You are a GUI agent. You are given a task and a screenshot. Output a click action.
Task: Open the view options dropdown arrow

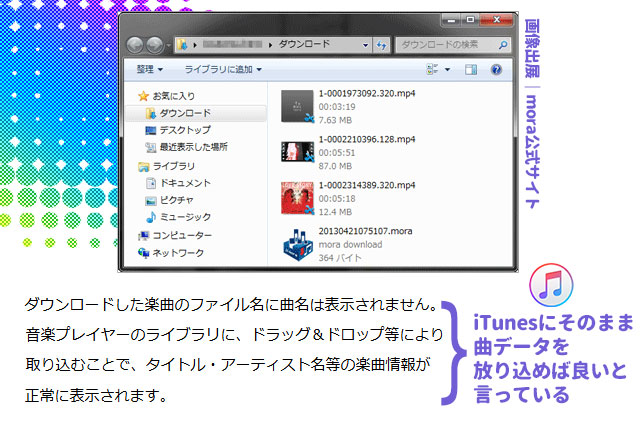tap(447, 70)
